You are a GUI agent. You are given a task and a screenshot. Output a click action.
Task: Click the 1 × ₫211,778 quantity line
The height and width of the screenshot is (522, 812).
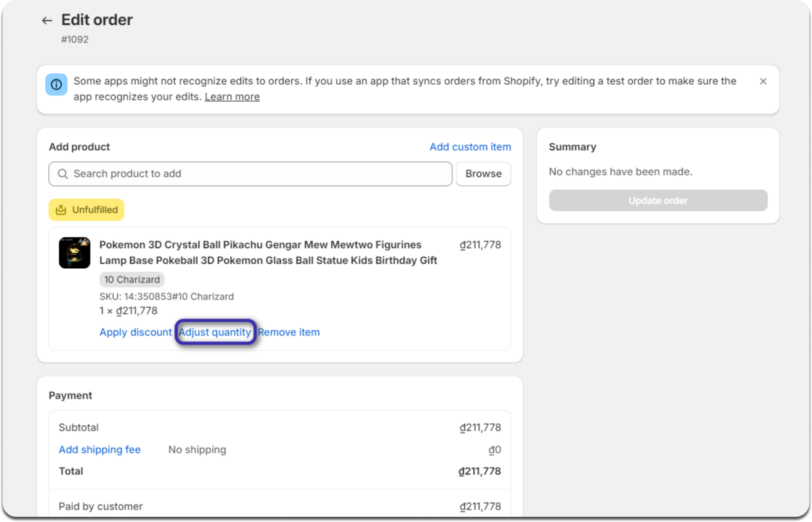[x=129, y=311]
